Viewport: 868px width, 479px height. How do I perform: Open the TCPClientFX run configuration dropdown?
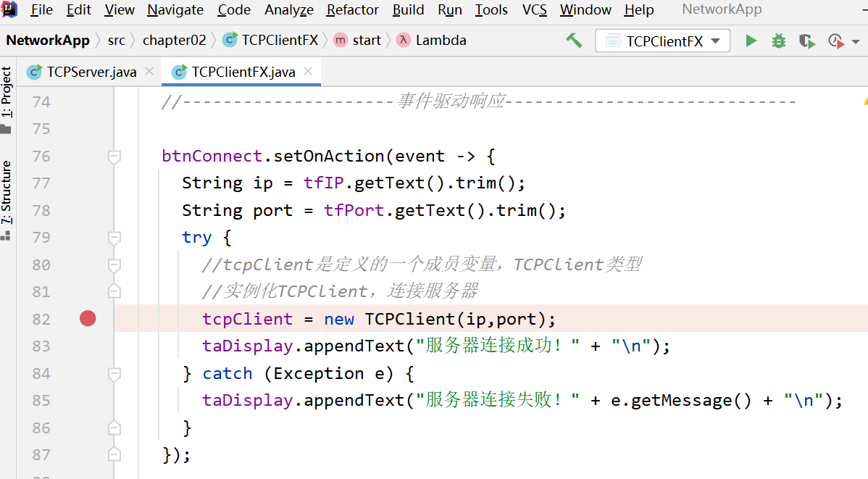pos(663,41)
